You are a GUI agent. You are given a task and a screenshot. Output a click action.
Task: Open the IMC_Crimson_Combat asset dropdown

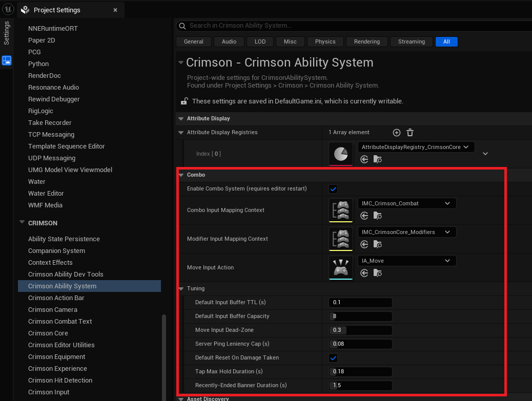[407, 203]
